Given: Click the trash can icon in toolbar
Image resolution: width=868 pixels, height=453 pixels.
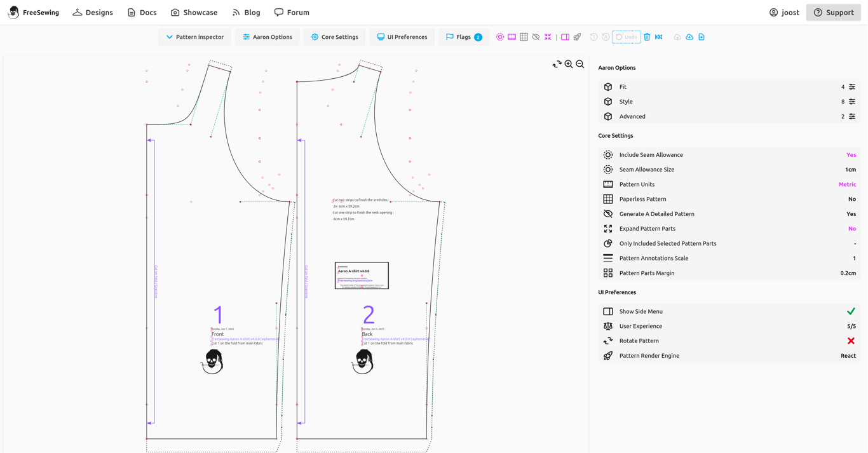Looking at the screenshot, I should click(647, 37).
